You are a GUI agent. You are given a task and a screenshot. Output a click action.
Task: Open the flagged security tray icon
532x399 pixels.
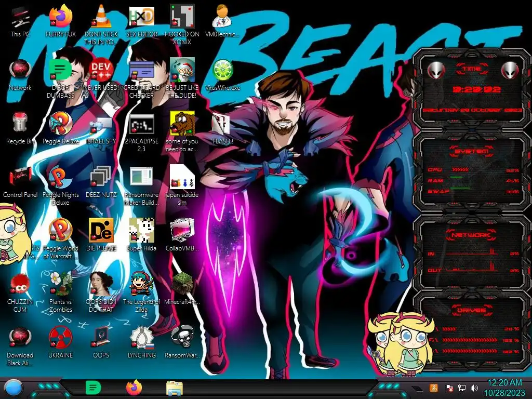449,388
